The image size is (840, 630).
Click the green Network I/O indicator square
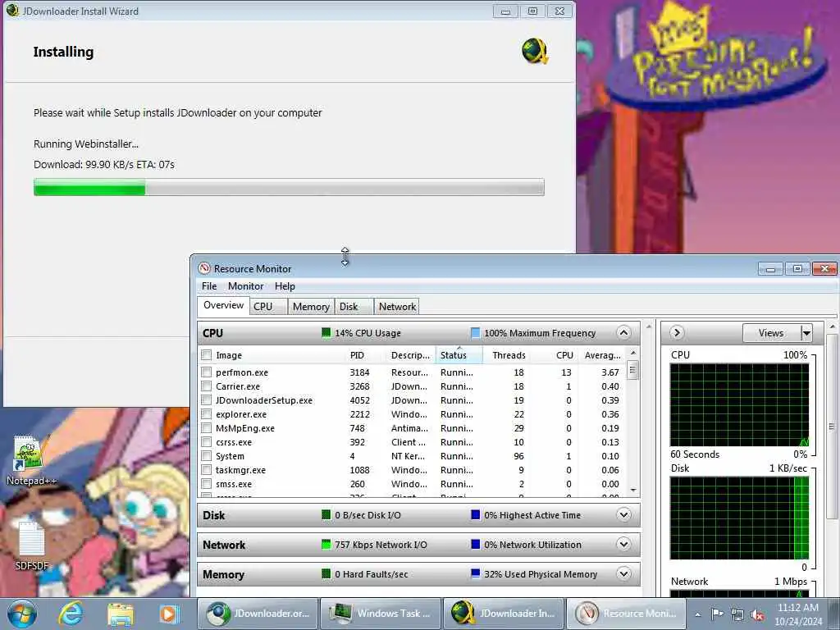pyautogui.click(x=326, y=545)
